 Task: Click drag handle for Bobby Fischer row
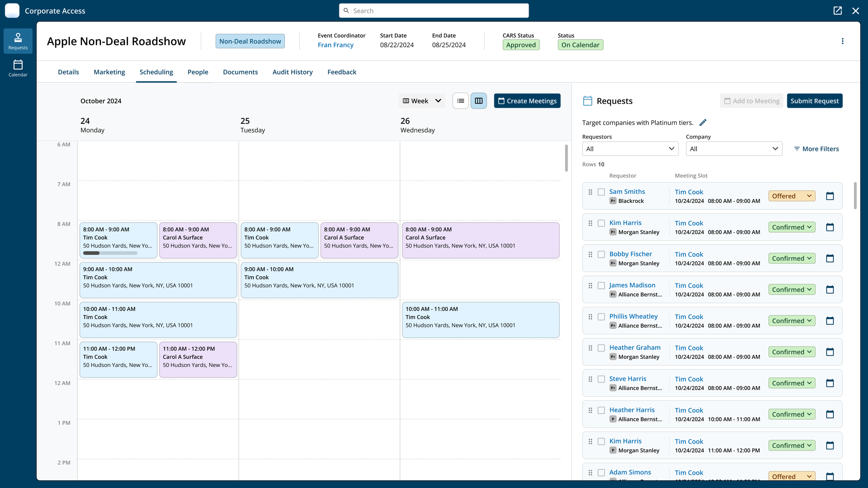click(x=590, y=254)
